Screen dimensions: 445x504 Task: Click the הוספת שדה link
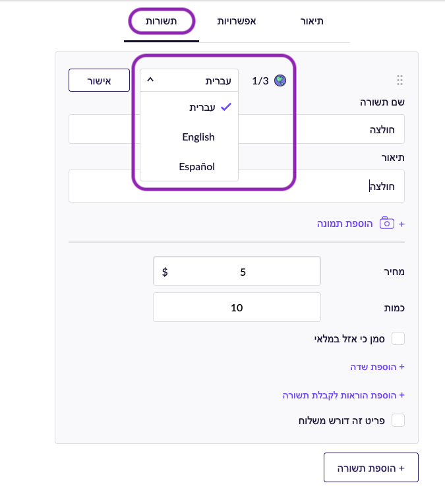pos(377,367)
